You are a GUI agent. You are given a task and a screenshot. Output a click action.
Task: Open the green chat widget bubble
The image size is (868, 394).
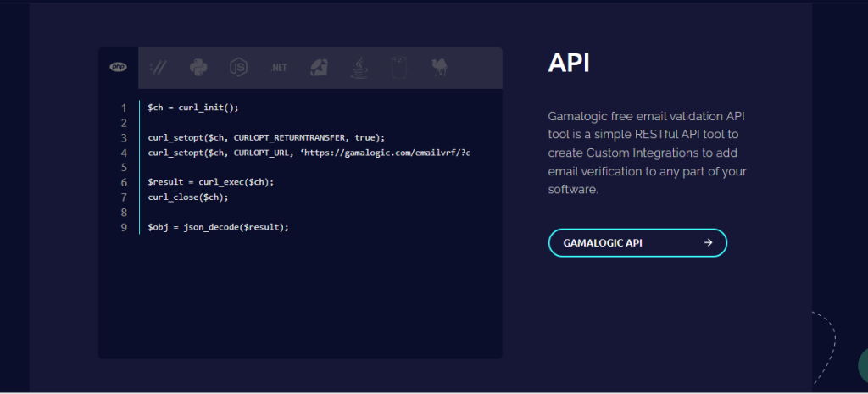[863, 364]
